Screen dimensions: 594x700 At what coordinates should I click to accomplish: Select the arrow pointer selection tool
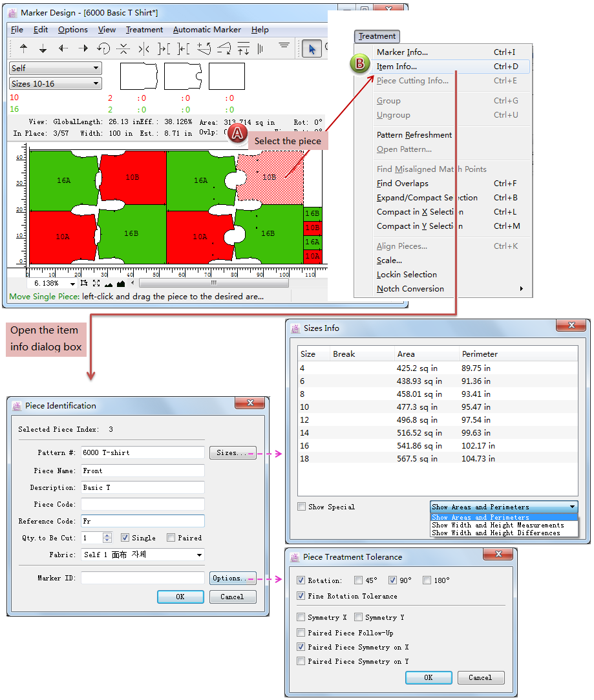point(312,48)
